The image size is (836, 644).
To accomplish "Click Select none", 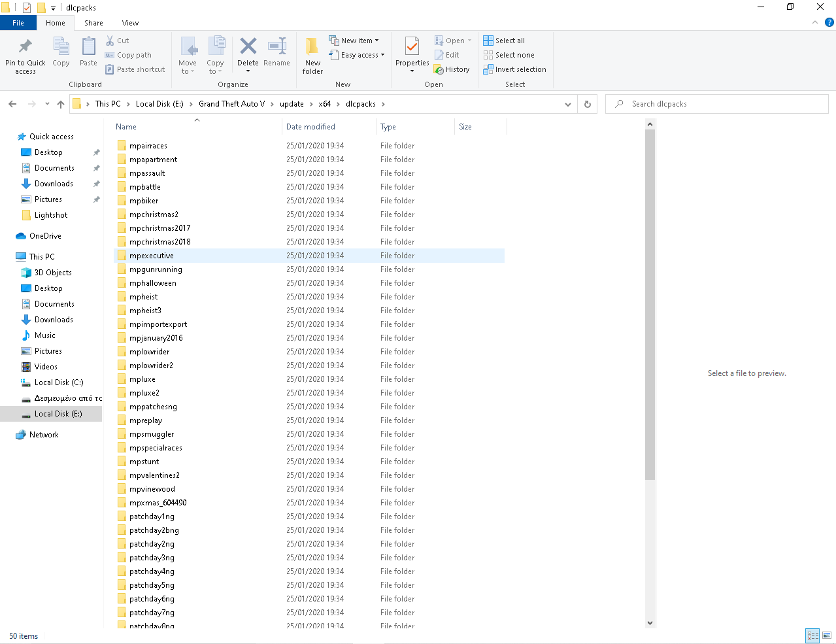I will (509, 55).
